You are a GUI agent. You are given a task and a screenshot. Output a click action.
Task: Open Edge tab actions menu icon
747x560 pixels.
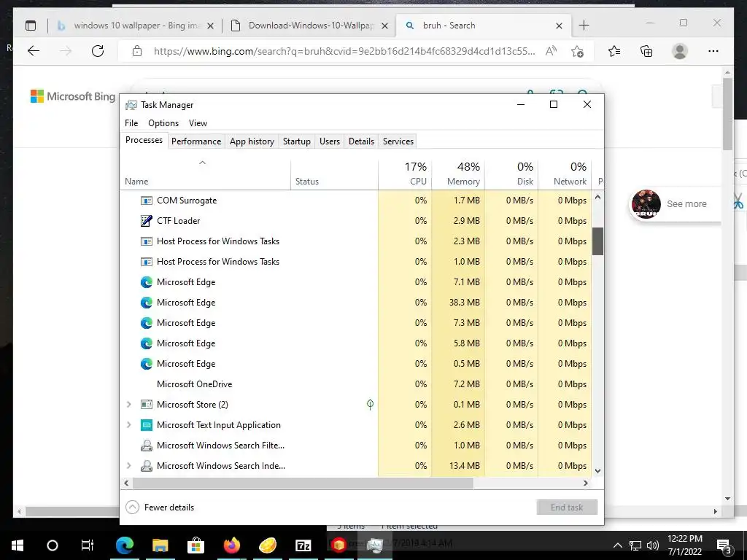[31, 26]
